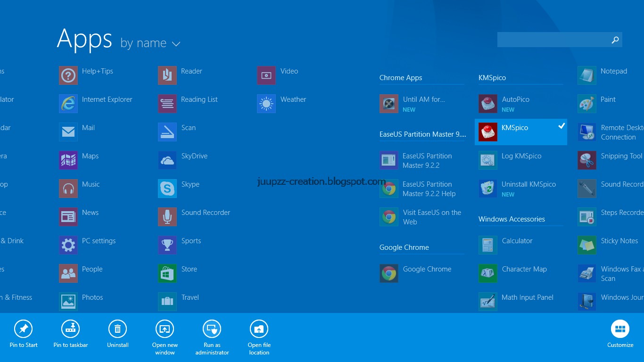The width and height of the screenshot is (644, 362).
Task: Open the SkyDrive cloud icon
Action: pyautogui.click(x=167, y=160)
